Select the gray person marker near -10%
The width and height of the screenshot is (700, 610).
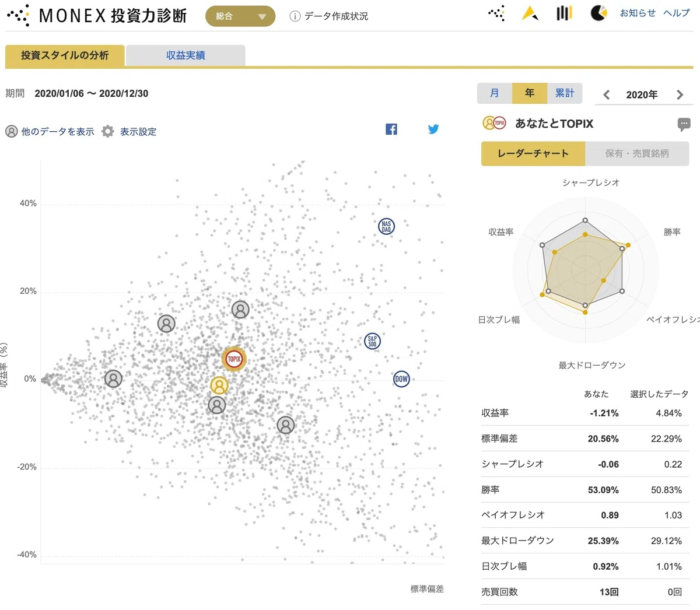pos(285,425)
